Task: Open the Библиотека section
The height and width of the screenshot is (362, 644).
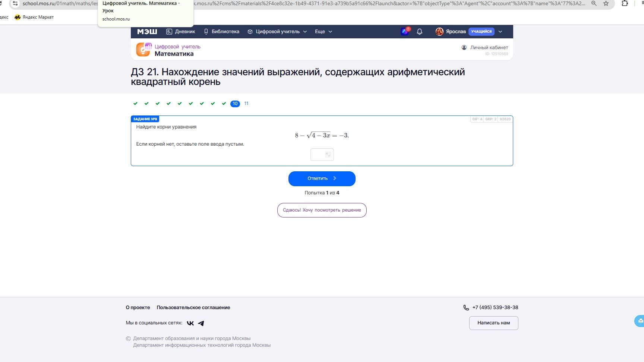Action: [x=221, y=32]
